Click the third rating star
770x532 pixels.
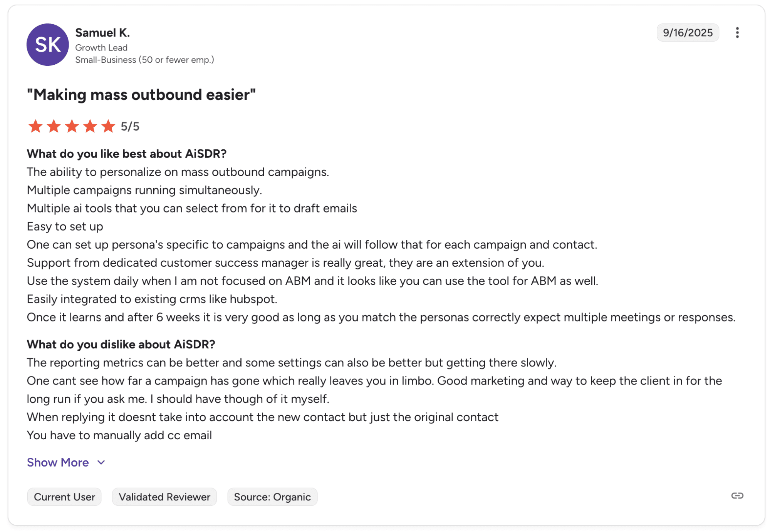(x=72, y=126)
